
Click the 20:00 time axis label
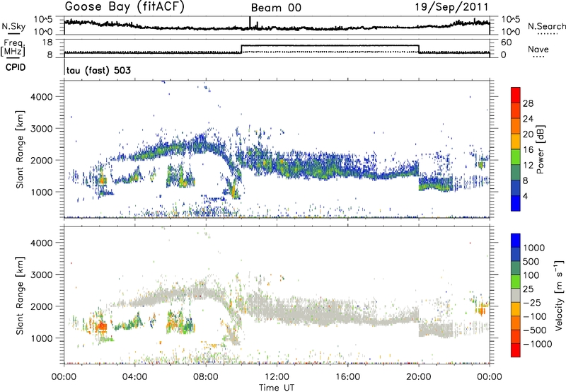tap(418, 377)
